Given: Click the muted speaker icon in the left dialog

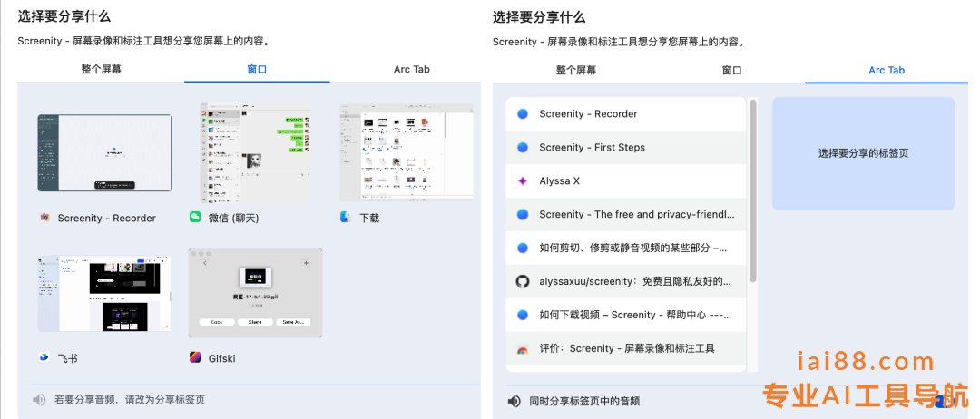Looking at the screenshot, I should [x=39, y=399].
